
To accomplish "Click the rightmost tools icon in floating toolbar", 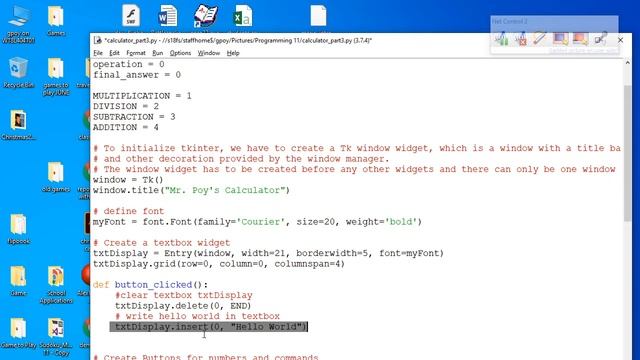I will (601, 38).
